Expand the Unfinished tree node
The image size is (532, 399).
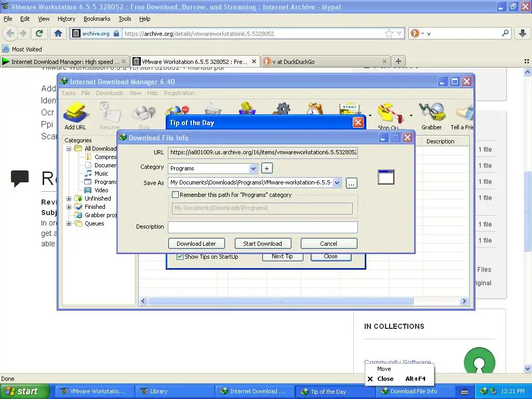[69, 198]
